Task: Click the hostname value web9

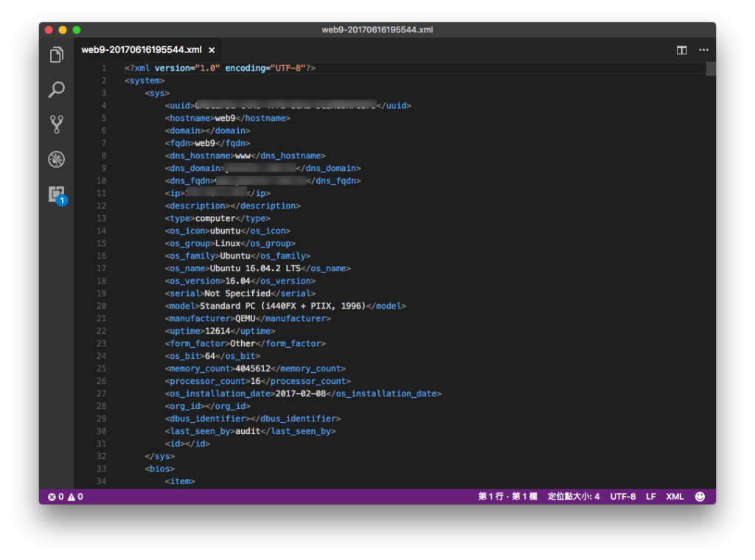Action: [x=226, y=119]
